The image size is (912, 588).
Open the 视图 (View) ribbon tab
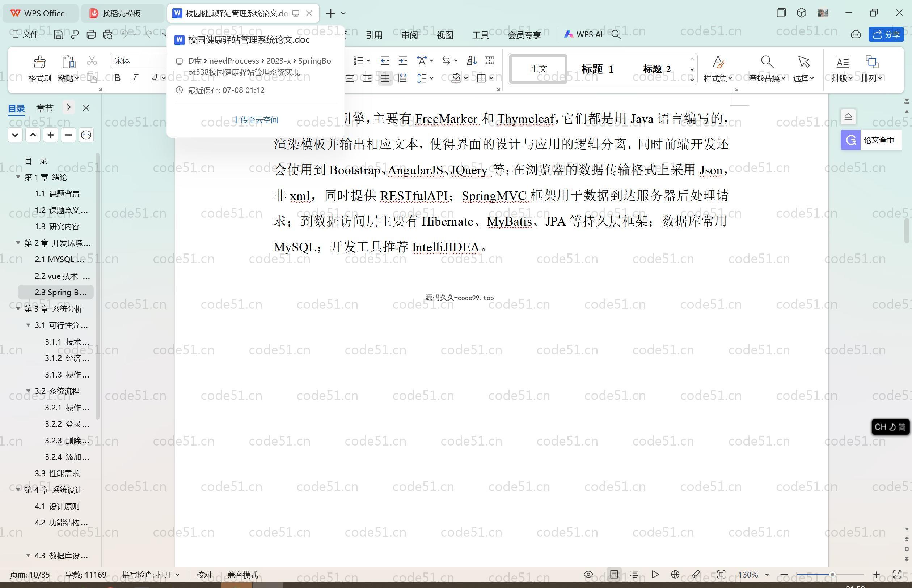tap(445, 35)
